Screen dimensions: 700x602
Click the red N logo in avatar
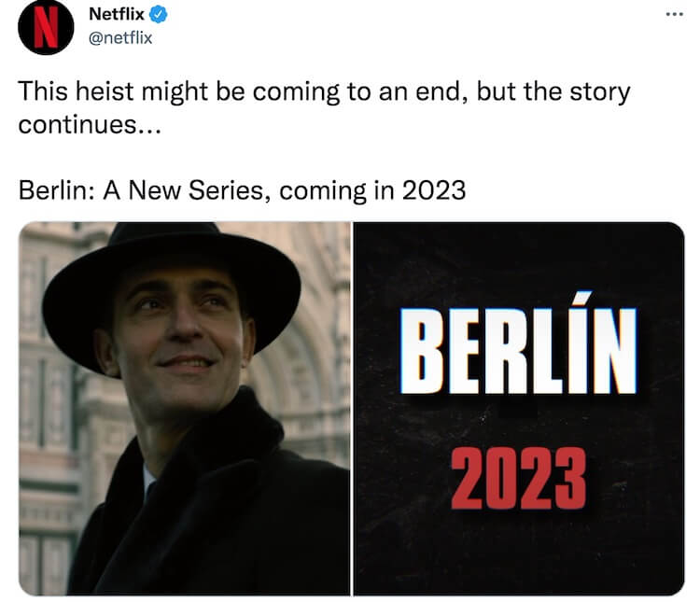(x=47, y=28)
